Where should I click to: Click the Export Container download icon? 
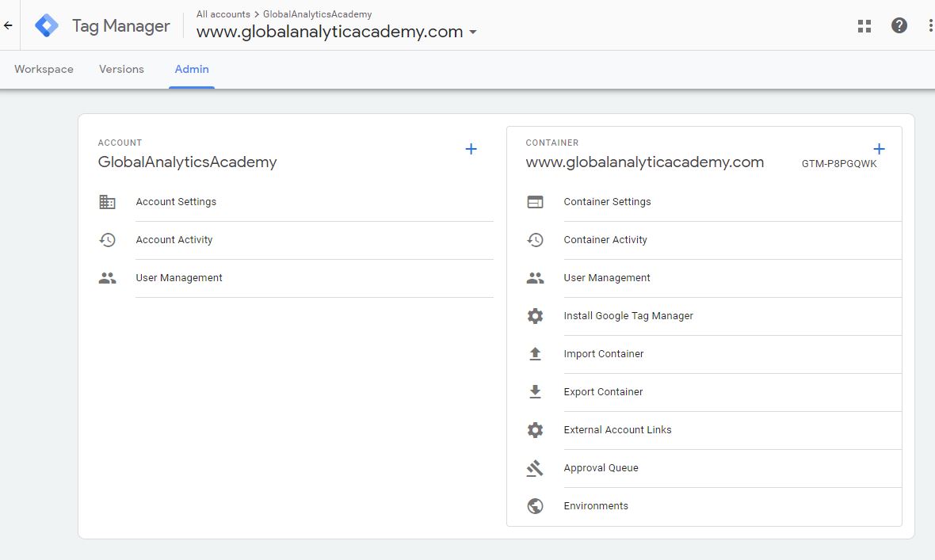click(x=535, y=392)
